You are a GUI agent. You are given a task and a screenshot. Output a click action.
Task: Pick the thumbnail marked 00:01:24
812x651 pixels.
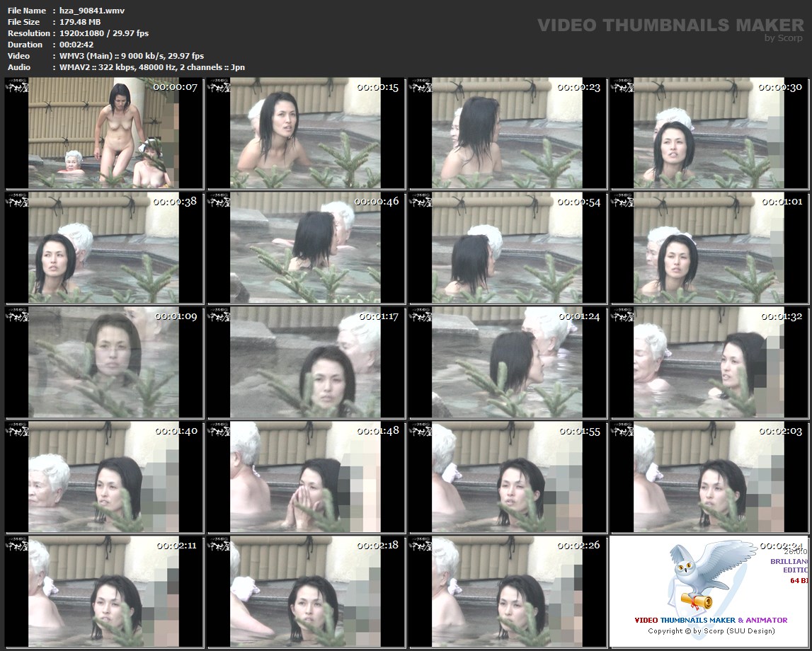click(508, 362)
